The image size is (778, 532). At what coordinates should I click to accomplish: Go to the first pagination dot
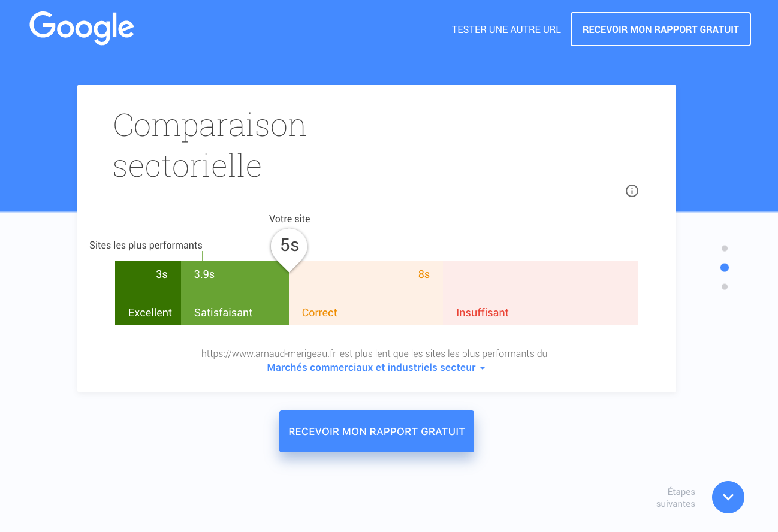(x=725, y=248)
